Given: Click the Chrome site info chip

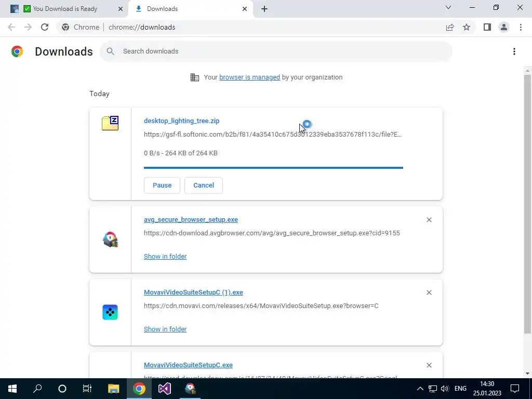Looking at the screenshot, I should [x=81, y=27].
